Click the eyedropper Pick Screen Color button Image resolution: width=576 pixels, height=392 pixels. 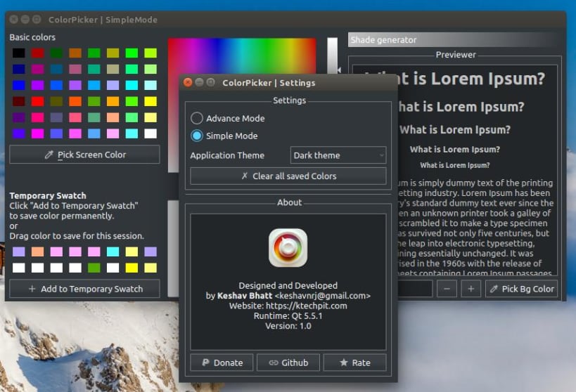click(x=84, y=155)
